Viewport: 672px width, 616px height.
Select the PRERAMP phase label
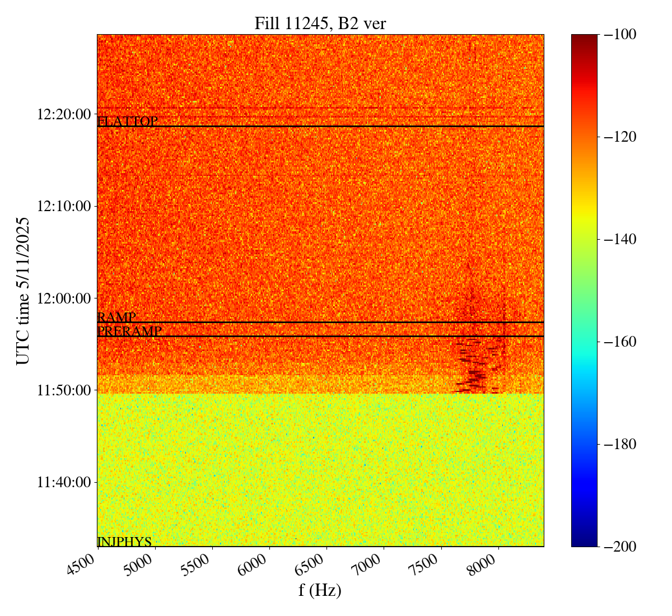(x=129, y=331)
